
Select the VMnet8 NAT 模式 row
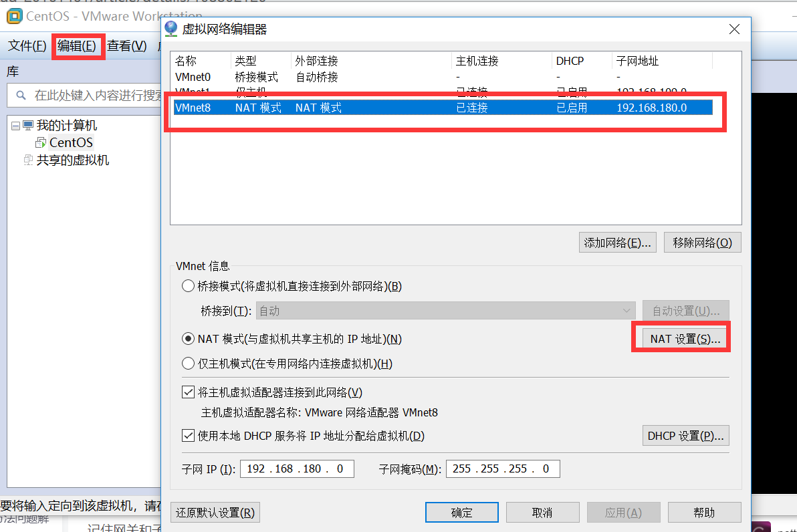443,108
